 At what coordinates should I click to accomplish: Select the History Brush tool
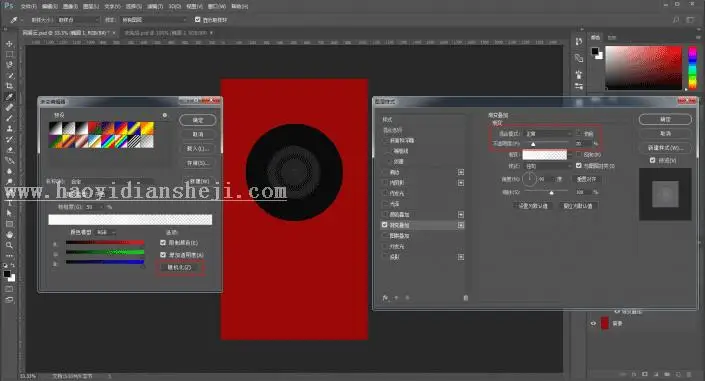tap(9, 139)
